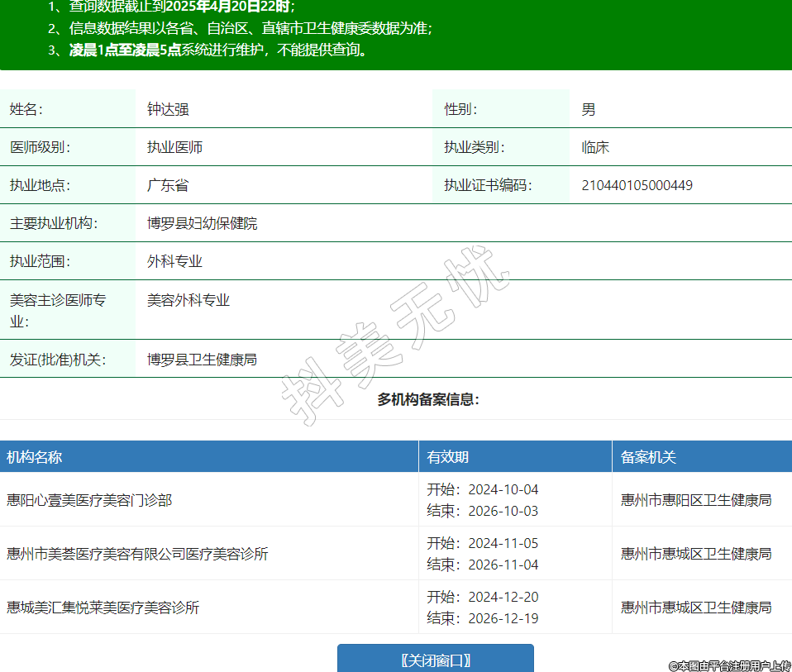Click the 多机构备案信息 section heading
792x672 pixels.
[428, 399]
